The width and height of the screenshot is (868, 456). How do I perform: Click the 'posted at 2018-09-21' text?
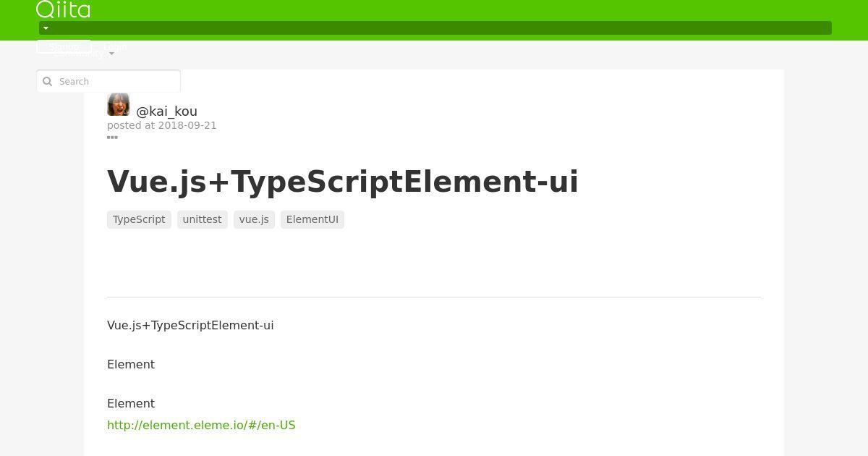pos(162,125)
